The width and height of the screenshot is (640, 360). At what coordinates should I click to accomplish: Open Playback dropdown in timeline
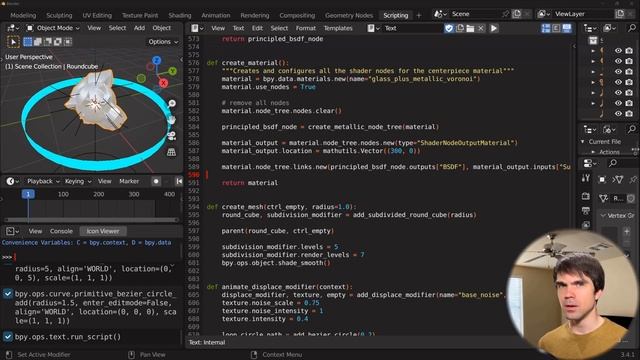pyautogui.click(x=43, y=181)
